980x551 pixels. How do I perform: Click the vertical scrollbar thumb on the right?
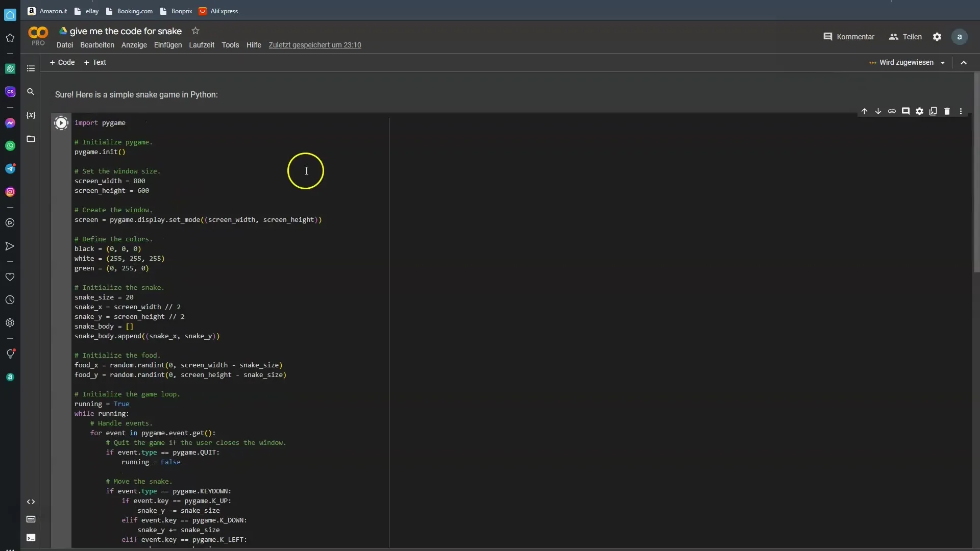[976, 173]
